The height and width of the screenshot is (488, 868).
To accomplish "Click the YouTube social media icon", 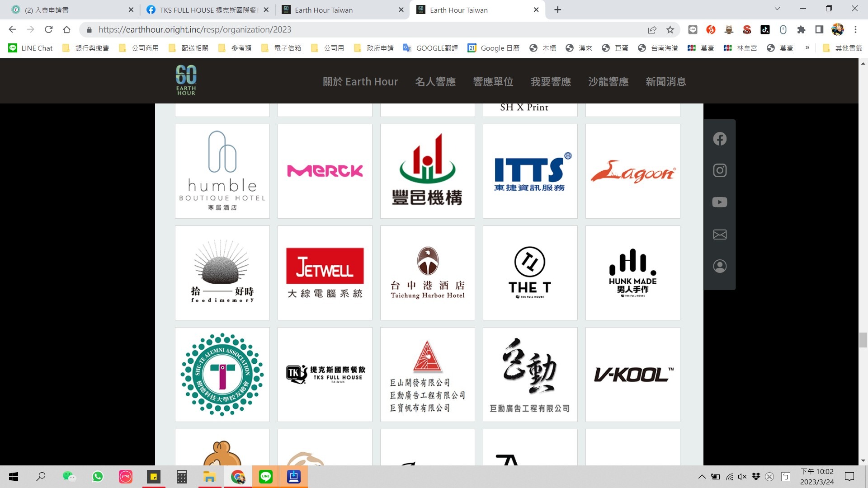I will pyautogui.click(x=720, y=202).
